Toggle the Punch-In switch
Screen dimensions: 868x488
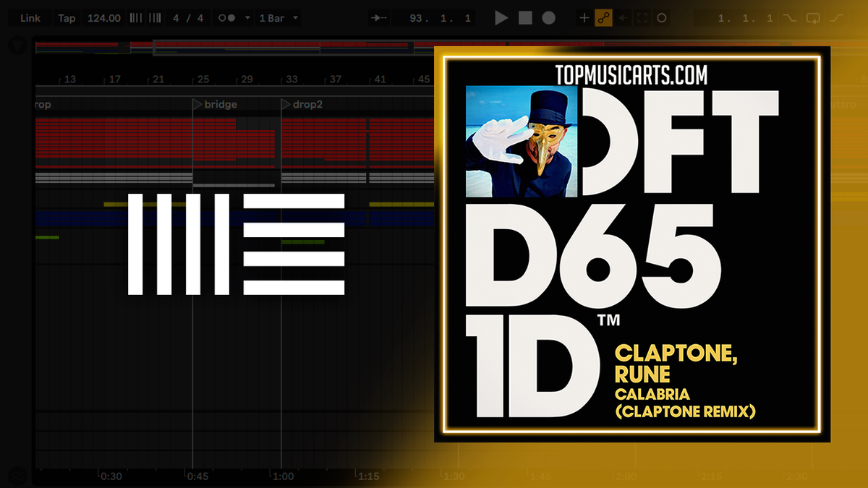[791, 17]
